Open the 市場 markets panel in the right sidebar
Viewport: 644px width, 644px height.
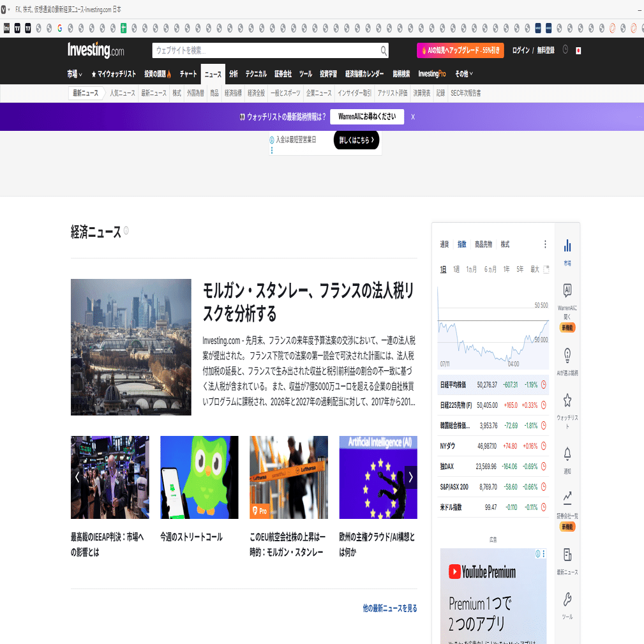pyautogui.click(x=567, y=246)
